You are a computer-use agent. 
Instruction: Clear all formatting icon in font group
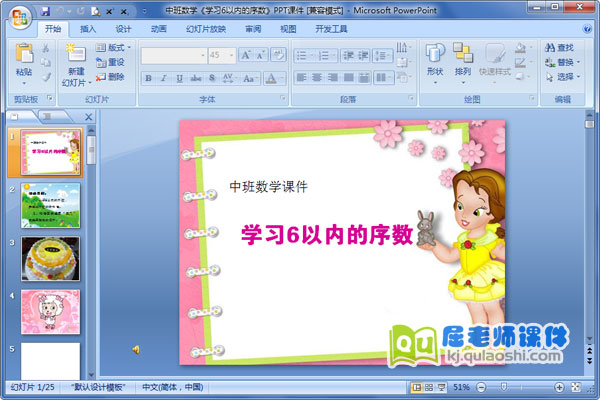(278, 56)
